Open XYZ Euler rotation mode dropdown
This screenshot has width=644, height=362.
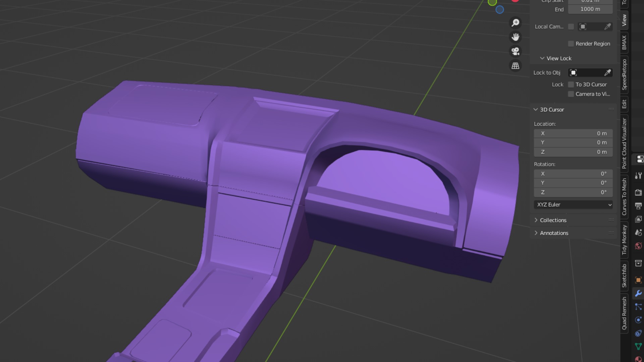click(573, 205)
